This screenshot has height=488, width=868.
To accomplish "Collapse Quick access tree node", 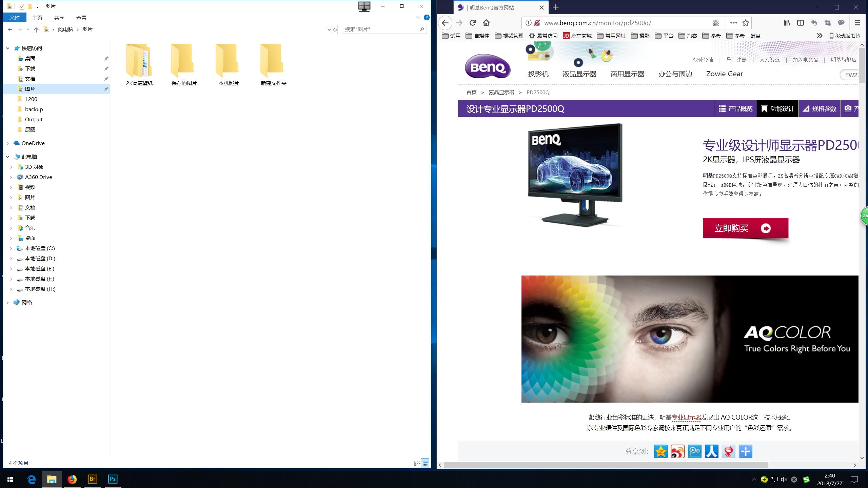I will pyautogui.click(x=7, y=48).
